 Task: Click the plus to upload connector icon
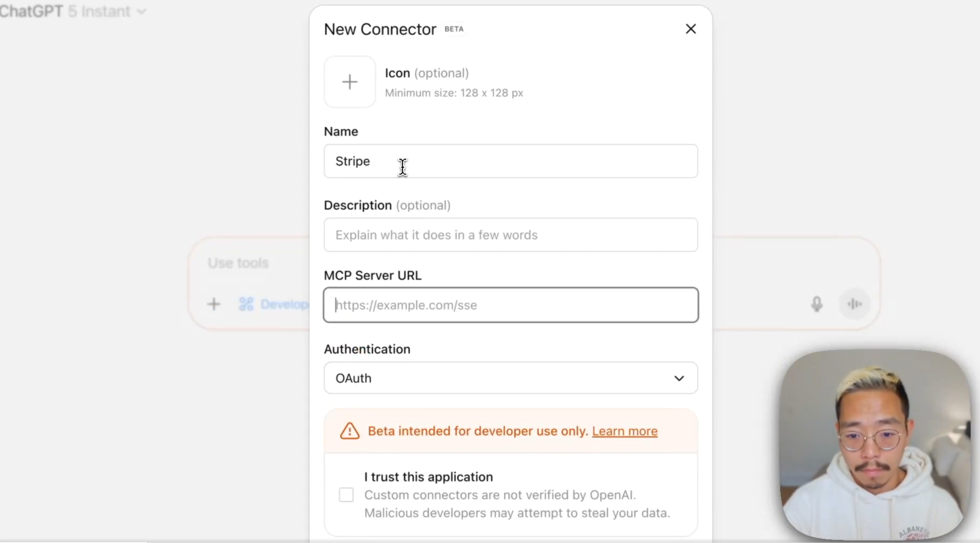coord(350,82)
